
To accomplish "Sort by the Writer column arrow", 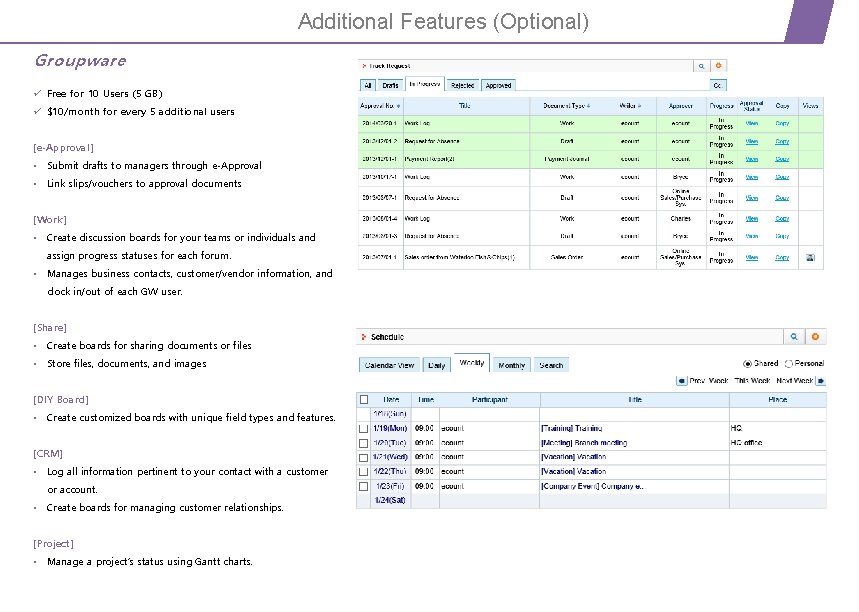I will [639, 106].
